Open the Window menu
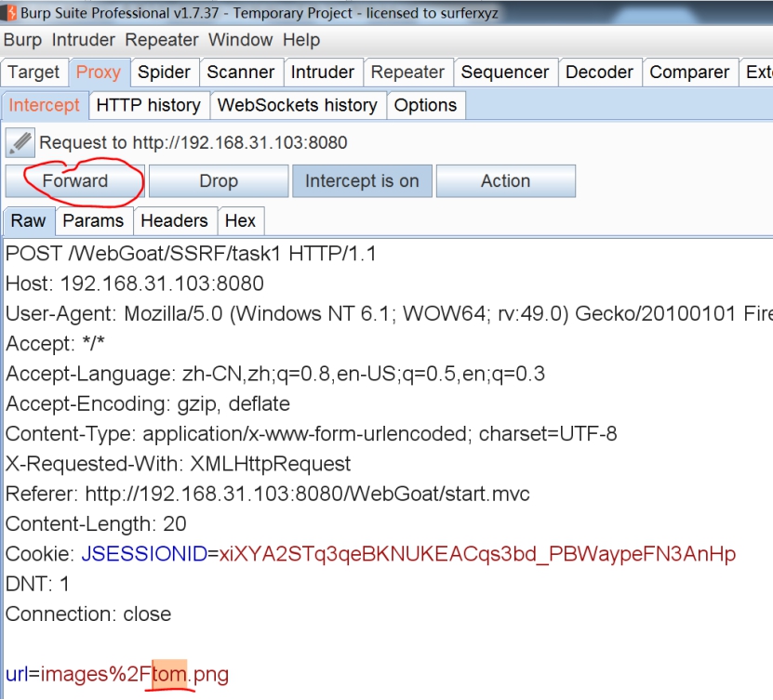The image size is (773, 700). point(241,40)
